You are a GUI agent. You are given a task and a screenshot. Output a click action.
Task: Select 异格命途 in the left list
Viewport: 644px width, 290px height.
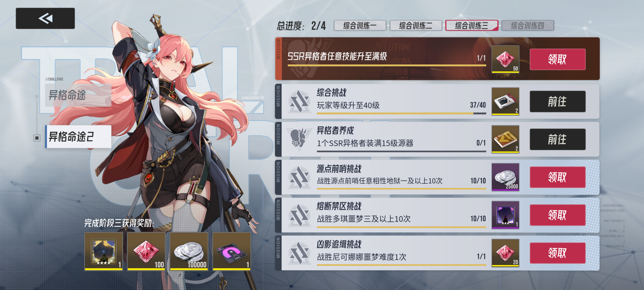pos(78,95)
